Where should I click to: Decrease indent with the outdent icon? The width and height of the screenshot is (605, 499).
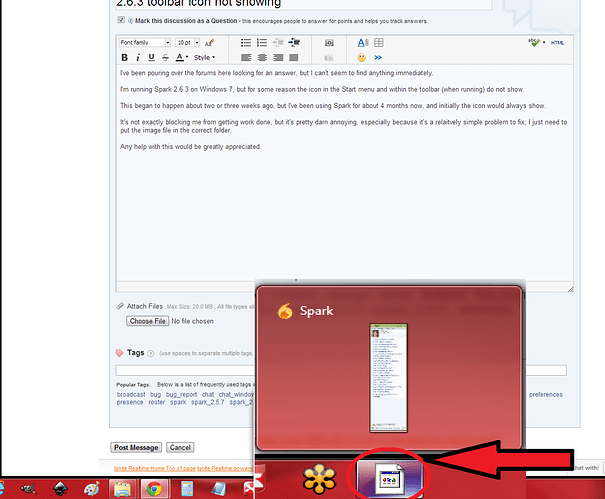tap(278, 42)
